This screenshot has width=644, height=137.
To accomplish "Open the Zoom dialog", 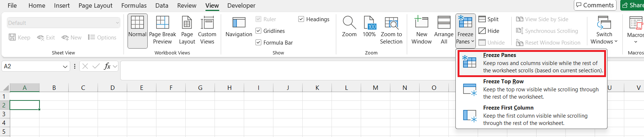I will (349, 27).
